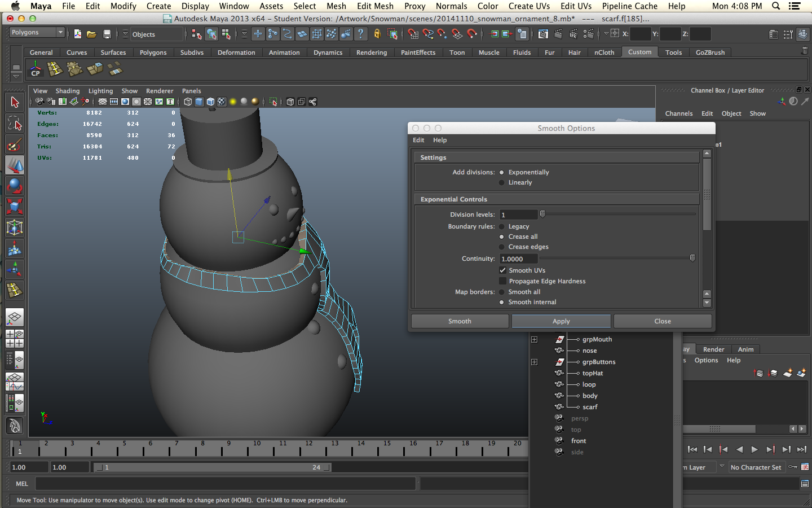This screenshot has height=508, width=812.
Task: Switch to single perspective view layout
Action: tap(15, 317)
